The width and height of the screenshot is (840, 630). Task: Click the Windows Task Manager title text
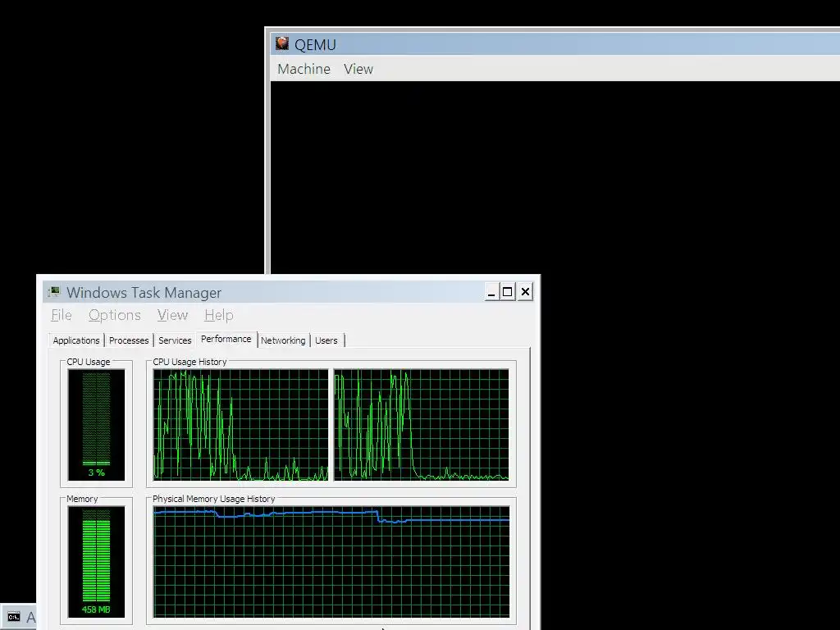[x=144, y=293]
